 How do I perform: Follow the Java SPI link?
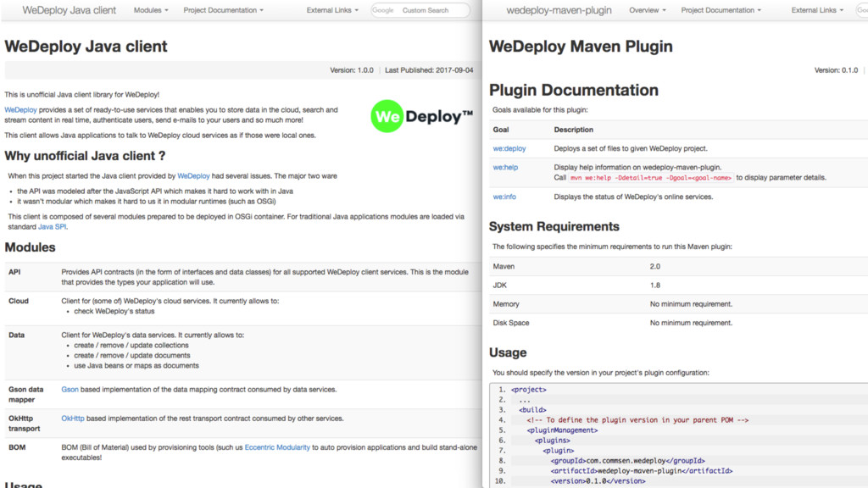pyautogui.click(x=52, y=226)
